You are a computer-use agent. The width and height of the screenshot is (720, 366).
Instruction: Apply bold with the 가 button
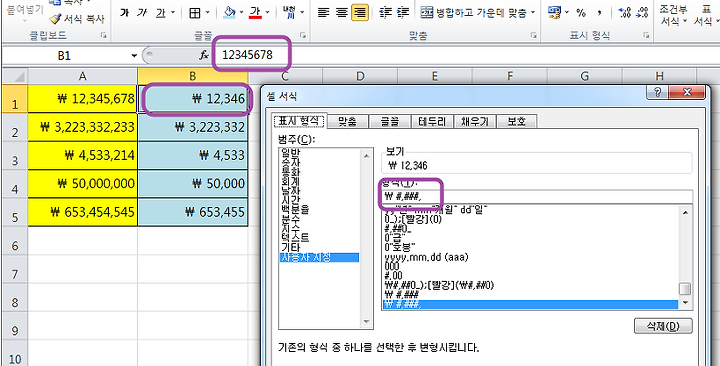tap(124, 13)
